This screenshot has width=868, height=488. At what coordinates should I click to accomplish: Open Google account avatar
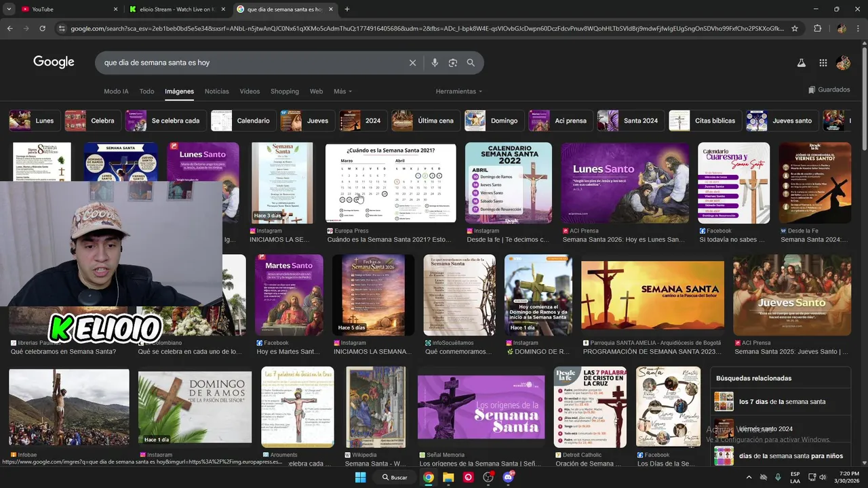pyautogui.click(x=844, y=62)
